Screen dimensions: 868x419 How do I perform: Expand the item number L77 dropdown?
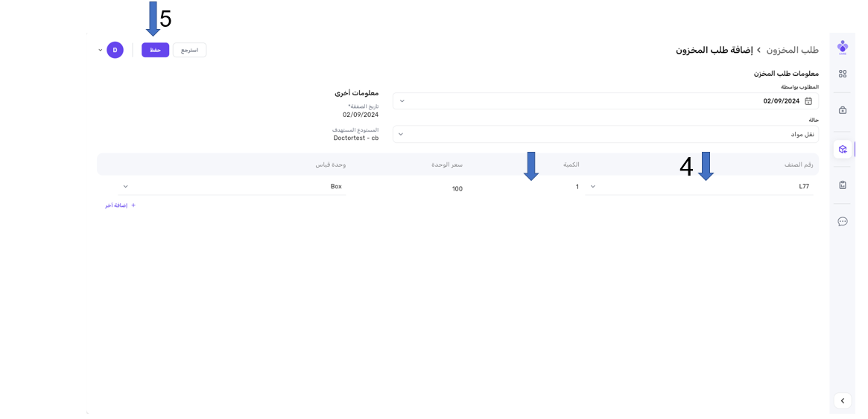593,187
